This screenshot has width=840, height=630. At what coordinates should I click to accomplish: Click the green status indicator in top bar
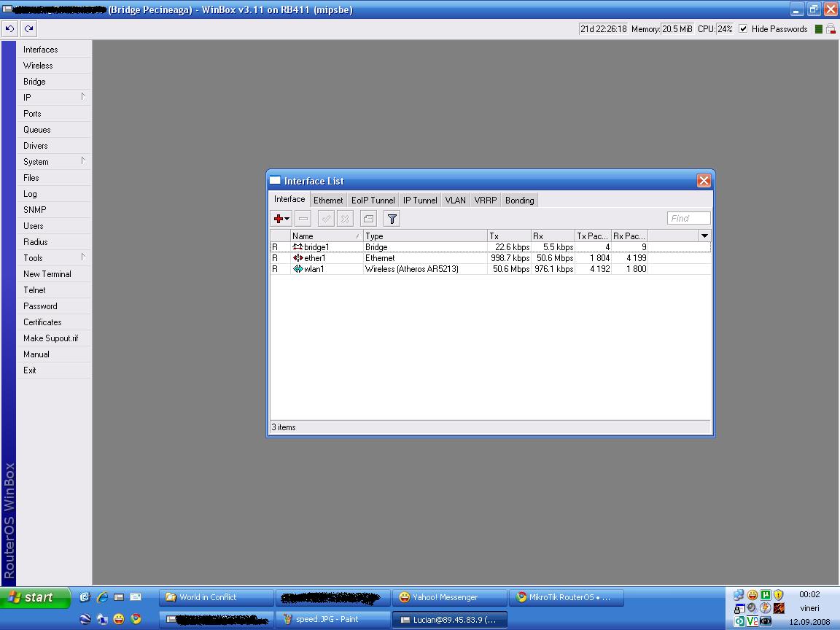click(x=819, y=29)
